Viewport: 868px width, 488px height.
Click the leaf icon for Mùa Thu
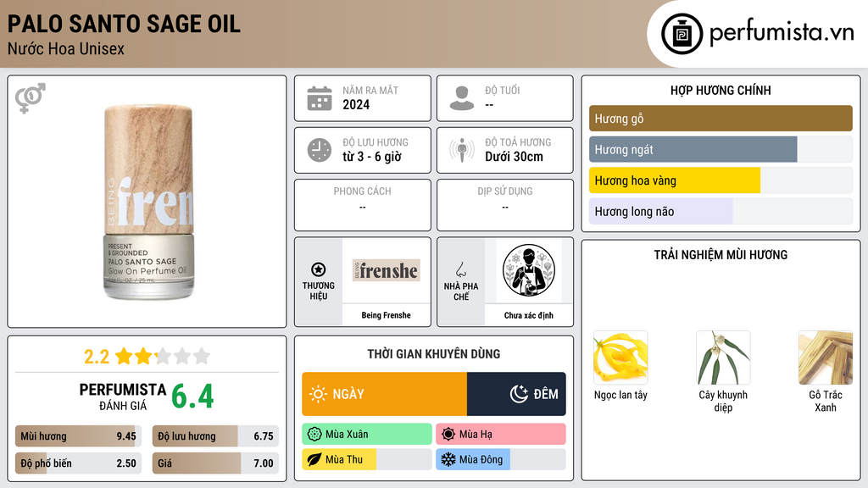(314, 459)
